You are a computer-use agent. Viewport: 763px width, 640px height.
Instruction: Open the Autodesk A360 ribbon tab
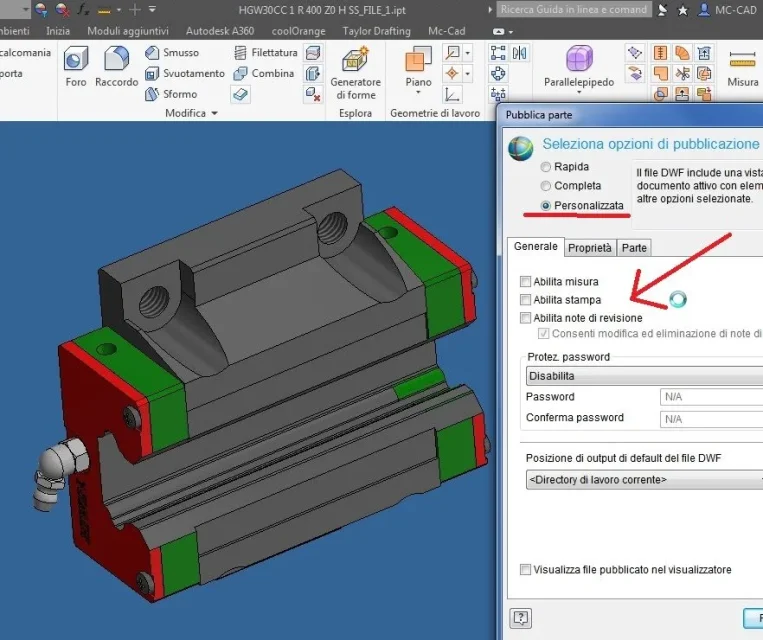tap(220, 31)
